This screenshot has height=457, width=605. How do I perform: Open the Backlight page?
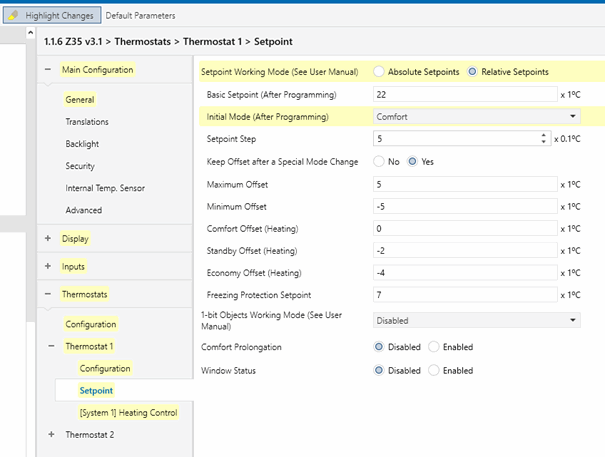pyautogui.click(x=82, y=144)
